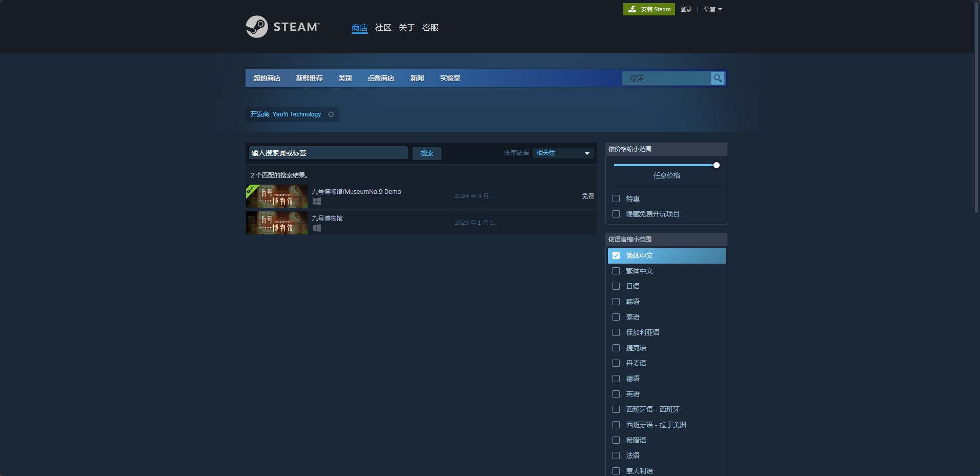980x476 pixels.
Task: Click the download icon on 安装 Steam button
Action: pos(632,9)
